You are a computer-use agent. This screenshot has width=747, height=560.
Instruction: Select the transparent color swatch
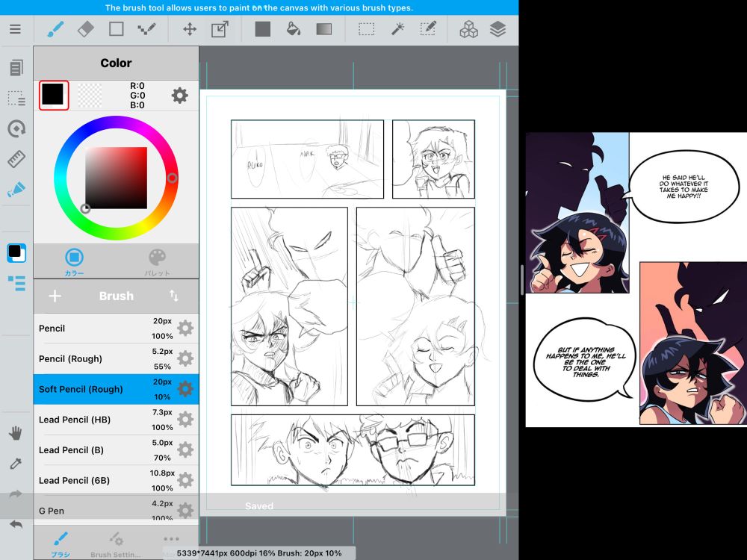[90, 95]
